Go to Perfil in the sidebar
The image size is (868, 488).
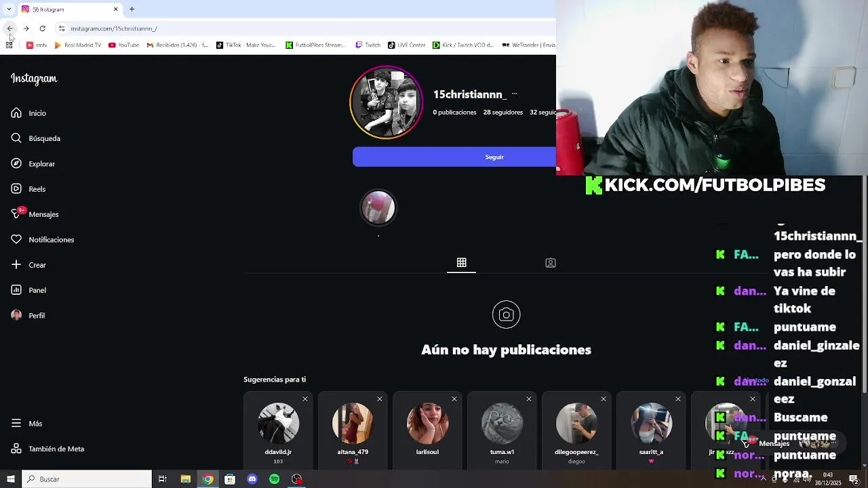click(x=28, y=316)
